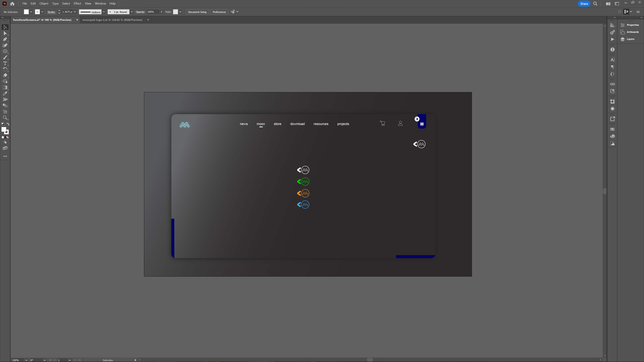Image resolution: width=644 pixels, height=362 pixels.
Task: Select the Ellipse tool
Action: click(x=5, y=51)
